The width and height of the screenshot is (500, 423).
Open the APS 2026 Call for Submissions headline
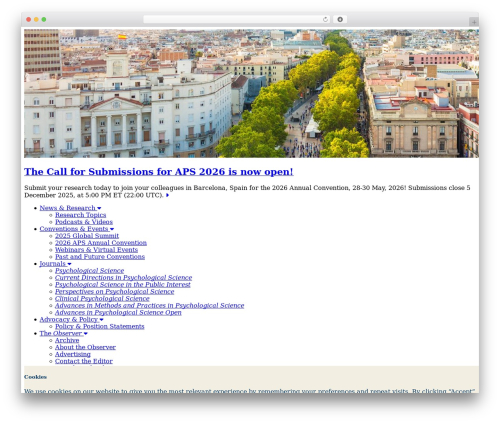click(x=159, y=172)
